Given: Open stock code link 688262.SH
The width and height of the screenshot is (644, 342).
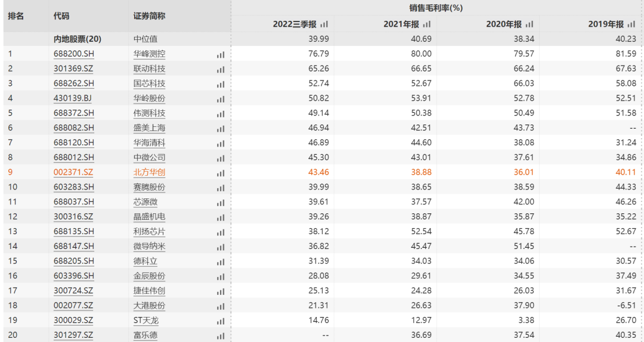Looking at the screenshot, I should click(x=74, y=83).
